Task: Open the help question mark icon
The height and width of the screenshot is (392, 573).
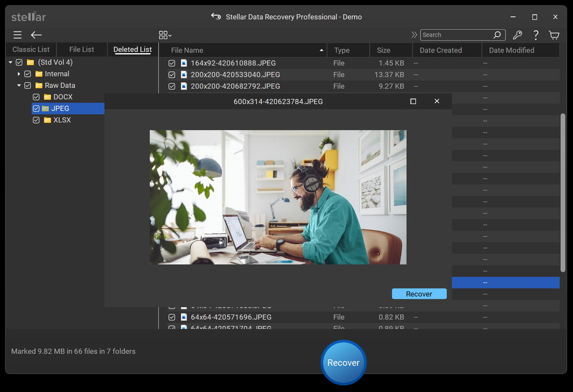Action: click(x=536, y=35)
